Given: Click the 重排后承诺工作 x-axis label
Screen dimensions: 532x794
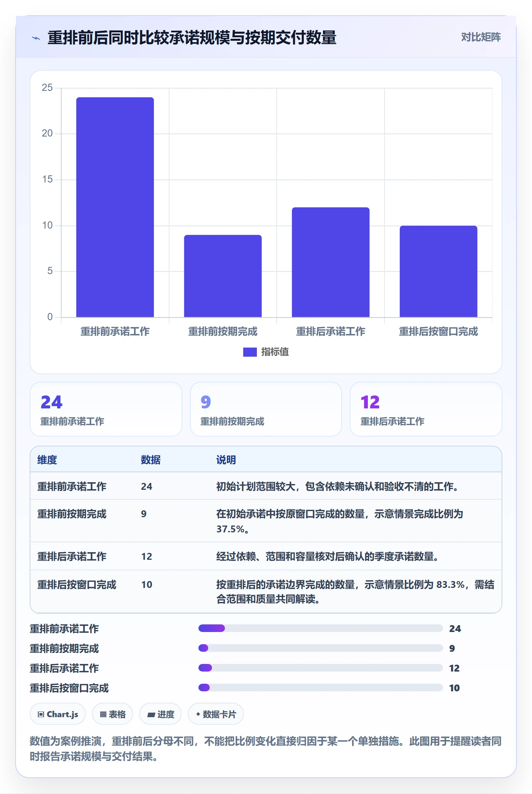Looking at the screenshot, I should (331, 332).
